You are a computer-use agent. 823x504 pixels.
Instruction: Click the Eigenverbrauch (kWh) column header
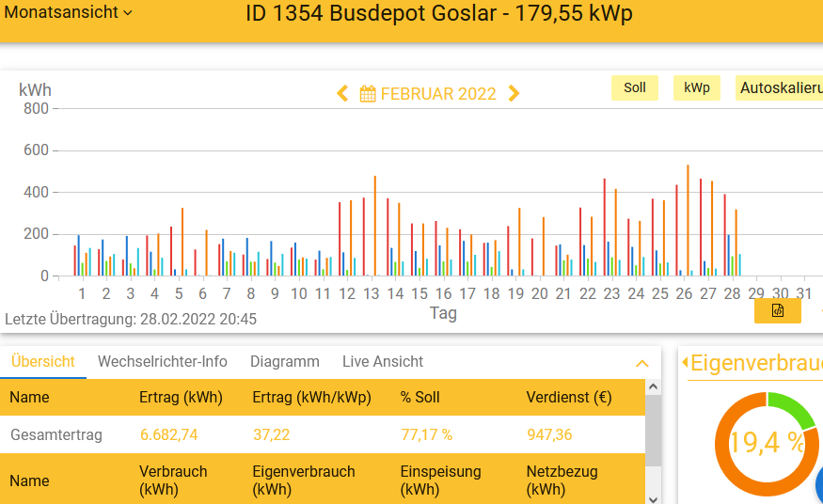pos(304,480)
